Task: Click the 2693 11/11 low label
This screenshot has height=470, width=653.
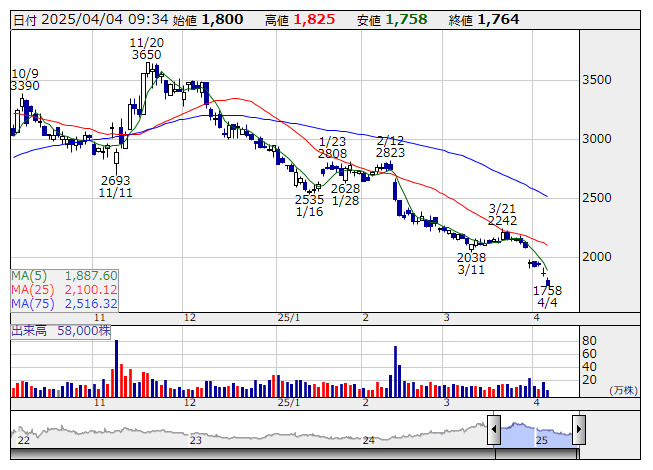Action: 115,187
